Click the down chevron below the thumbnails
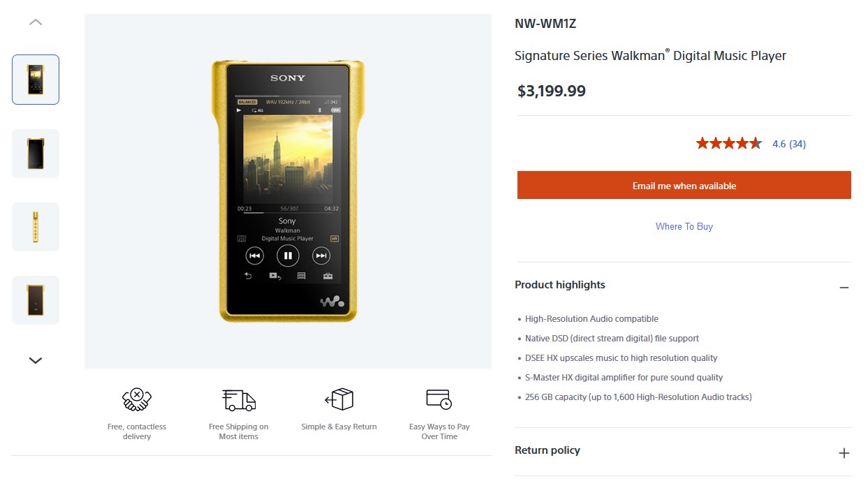 [36, 360]
